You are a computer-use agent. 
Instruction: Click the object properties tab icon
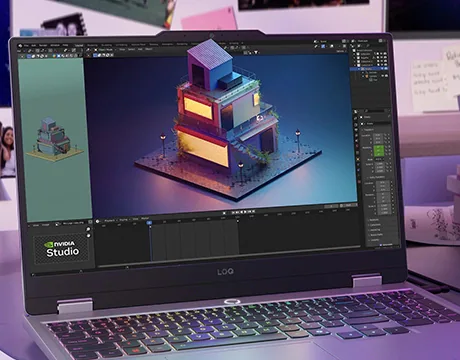click(x=358, y=159)
